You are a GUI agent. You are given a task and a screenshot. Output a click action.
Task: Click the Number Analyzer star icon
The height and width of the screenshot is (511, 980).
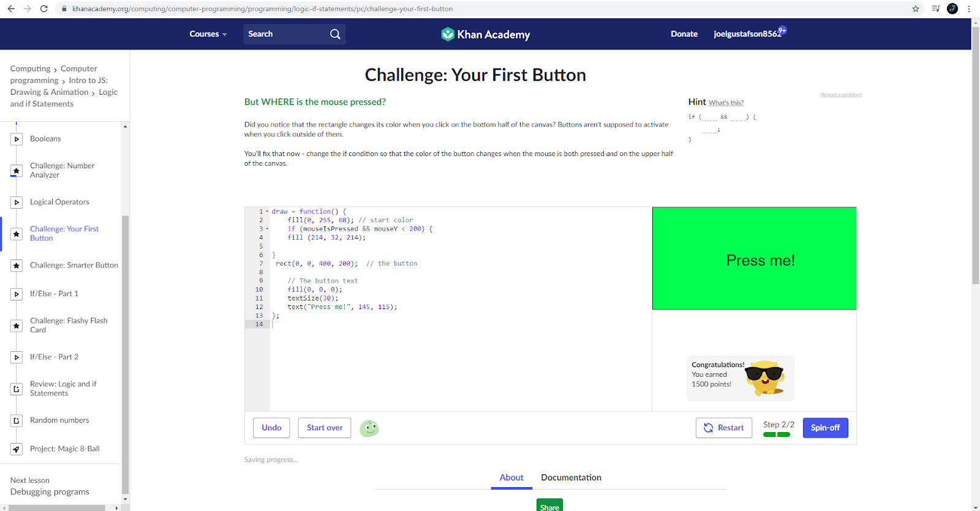click(17, 171)
